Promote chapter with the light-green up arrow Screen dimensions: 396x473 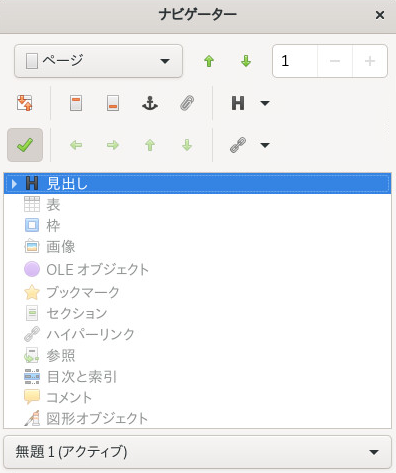[x=150, y=145]
